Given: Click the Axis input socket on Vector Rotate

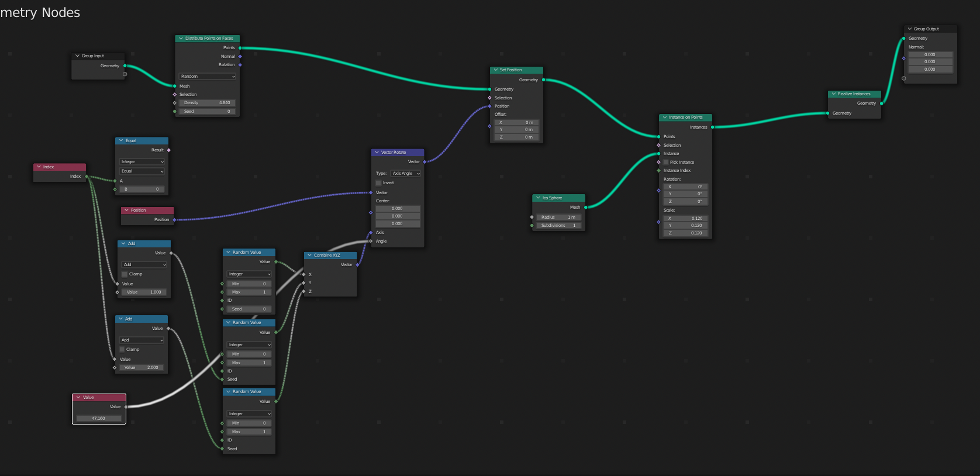Looking at the screenshot, I should click(371, 233).
